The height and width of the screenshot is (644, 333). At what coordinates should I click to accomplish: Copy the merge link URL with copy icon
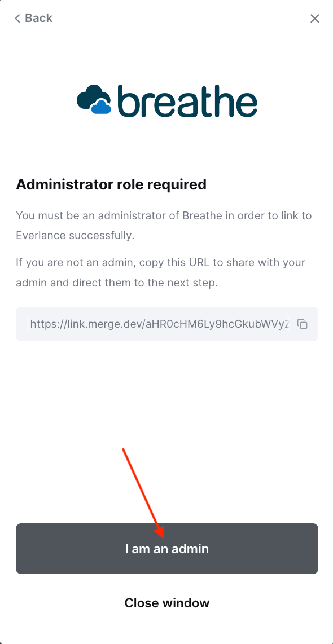[x=302, y=324]
